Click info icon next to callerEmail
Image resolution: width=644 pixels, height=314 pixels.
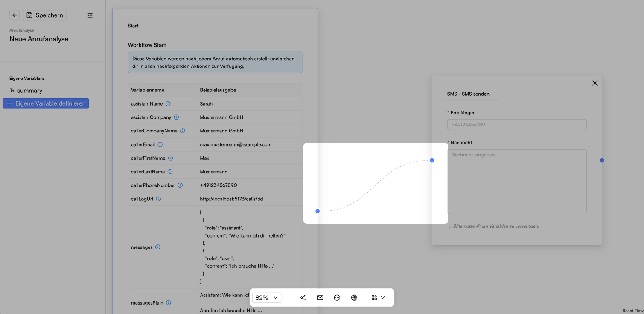click(x=160, y=144)
